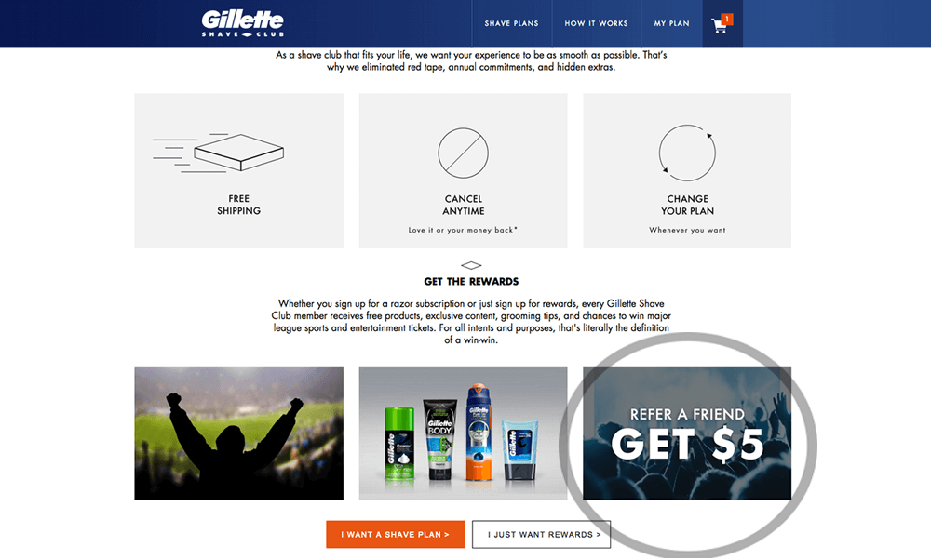Select the cheering fan stadium image
The height and width of the screenshot is (560, 931).
tap(238, 433)
